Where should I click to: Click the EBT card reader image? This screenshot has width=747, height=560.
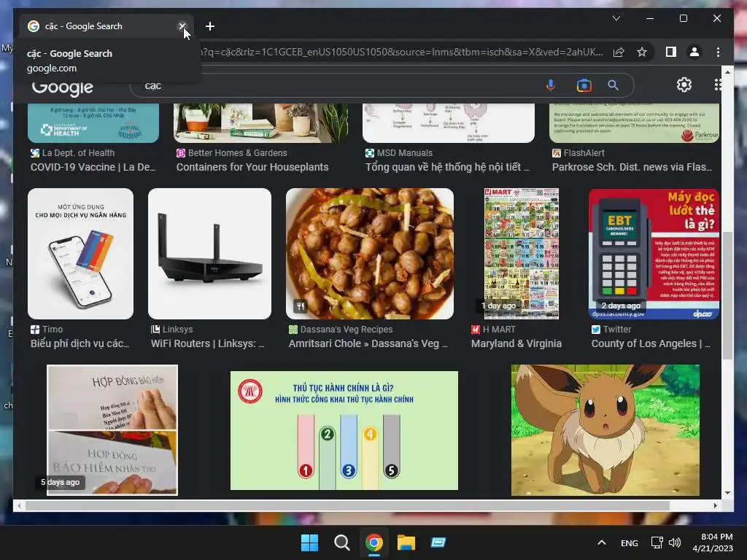(654, 254)
